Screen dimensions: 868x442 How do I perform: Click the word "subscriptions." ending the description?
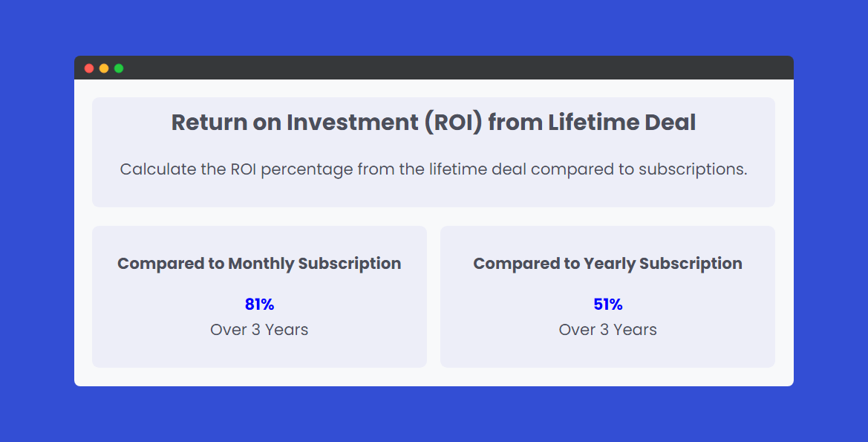693,170
